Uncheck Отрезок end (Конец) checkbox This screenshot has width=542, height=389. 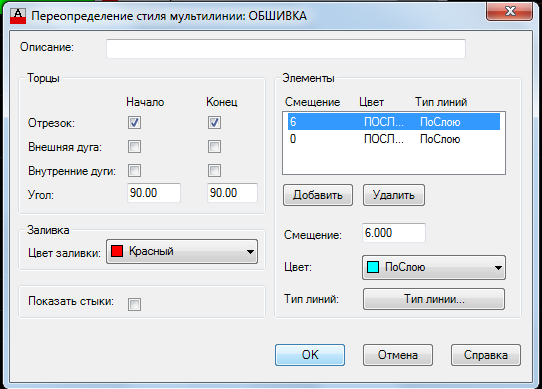pyautogui.click(x=214, y=122)
